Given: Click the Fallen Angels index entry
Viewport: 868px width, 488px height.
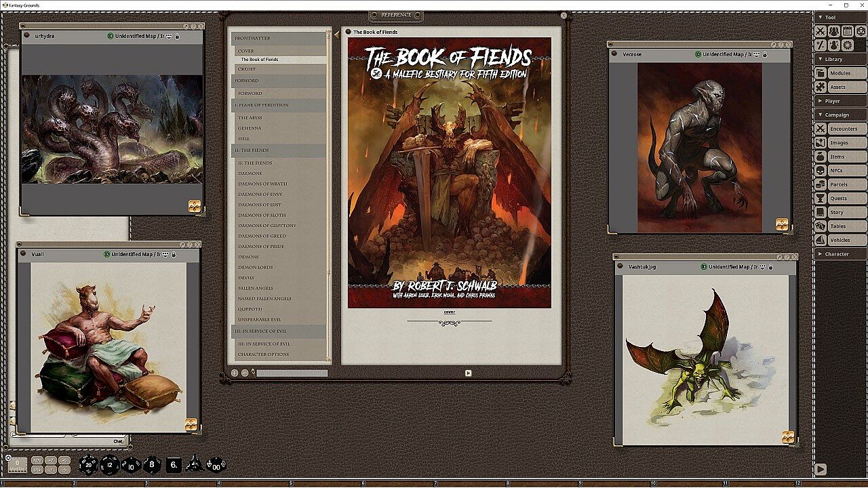Looking at the screenshot, I should (x=256, y=288).
